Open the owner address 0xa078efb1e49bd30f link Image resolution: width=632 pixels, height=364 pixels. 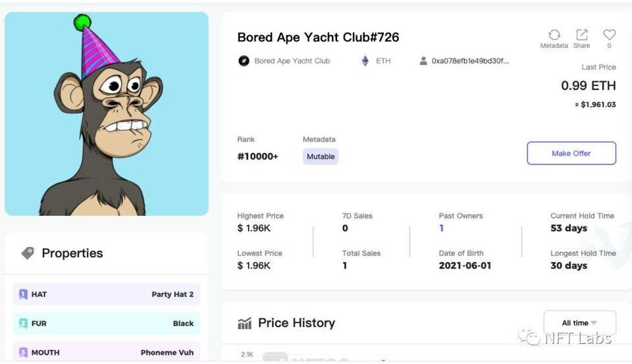[470, 61]
